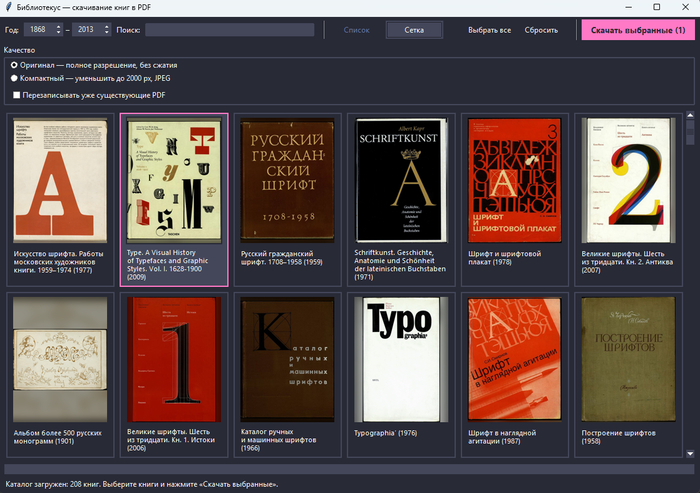Click Сбросить to clear selection
This screenshot has height=493, width=700.
click(x=541, y=30)
